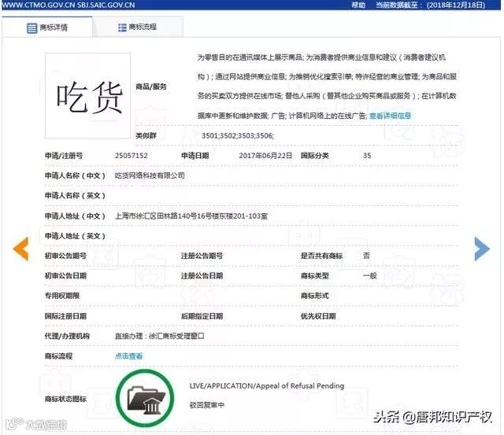
Task: Select agency text 直接办理：徐汇商标受理窗口
Action: tap(159, 336)
